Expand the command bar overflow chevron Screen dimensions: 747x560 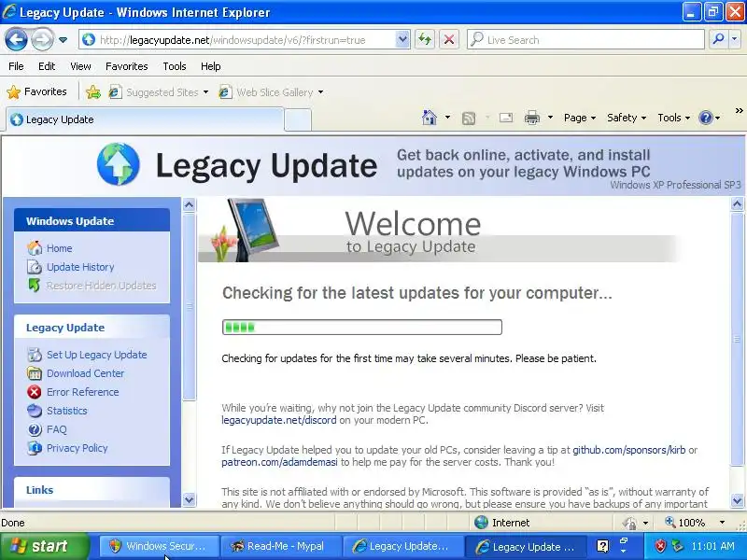739,110
